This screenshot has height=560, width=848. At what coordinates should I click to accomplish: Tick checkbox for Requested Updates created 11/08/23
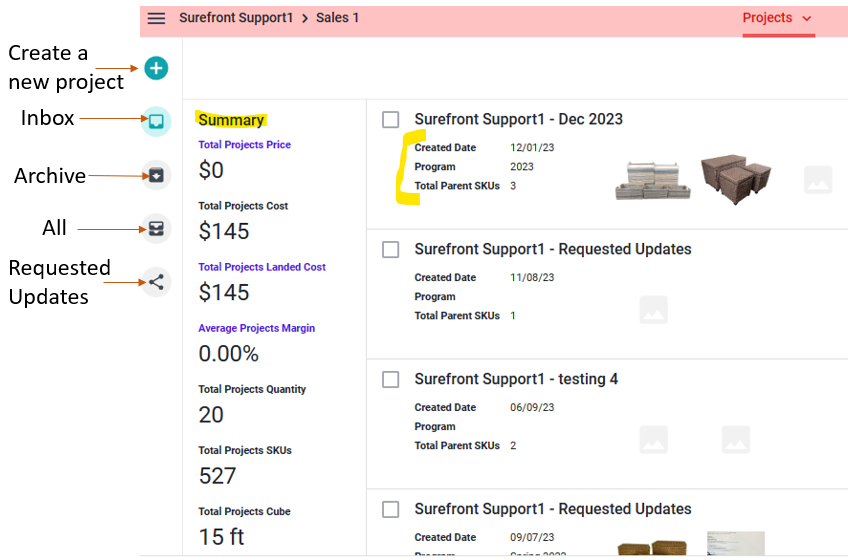[391, 250]
